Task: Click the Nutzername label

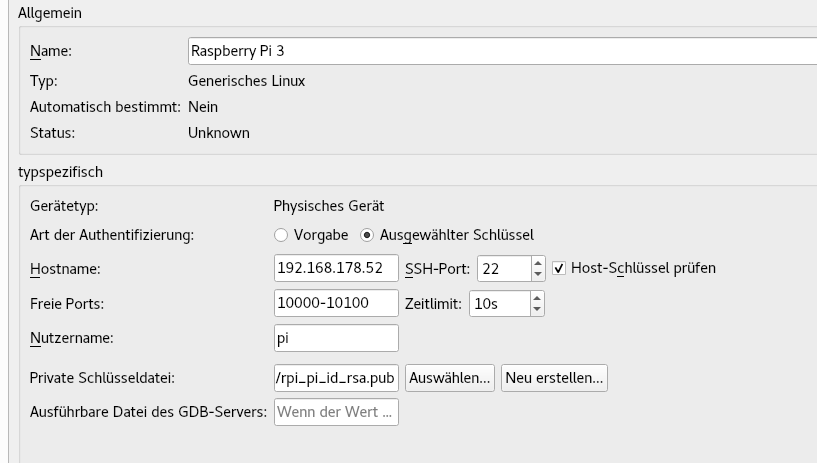Action: pos(71,338)
